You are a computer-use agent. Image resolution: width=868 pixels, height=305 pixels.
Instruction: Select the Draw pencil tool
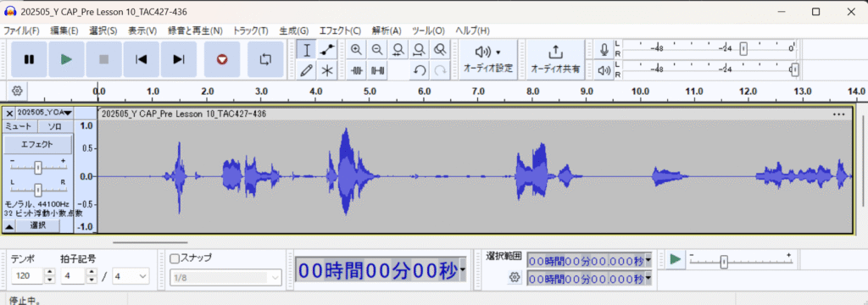(307, 70)
